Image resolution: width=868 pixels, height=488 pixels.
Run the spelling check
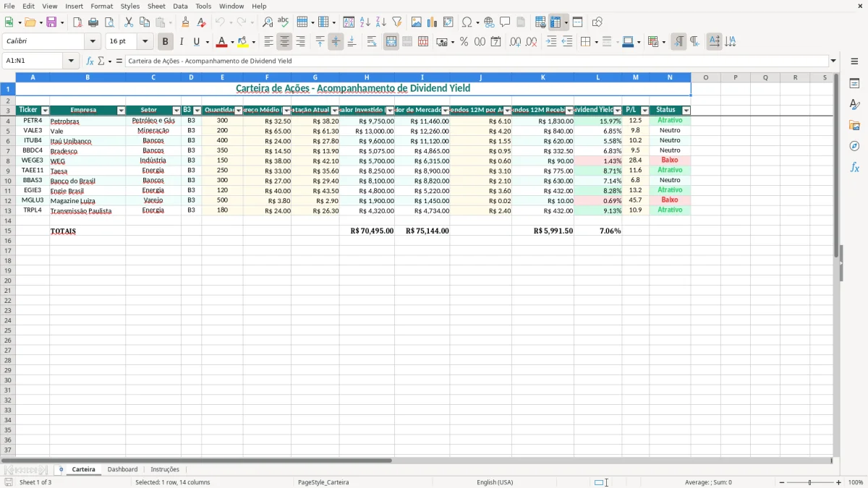tap(283, 22)
